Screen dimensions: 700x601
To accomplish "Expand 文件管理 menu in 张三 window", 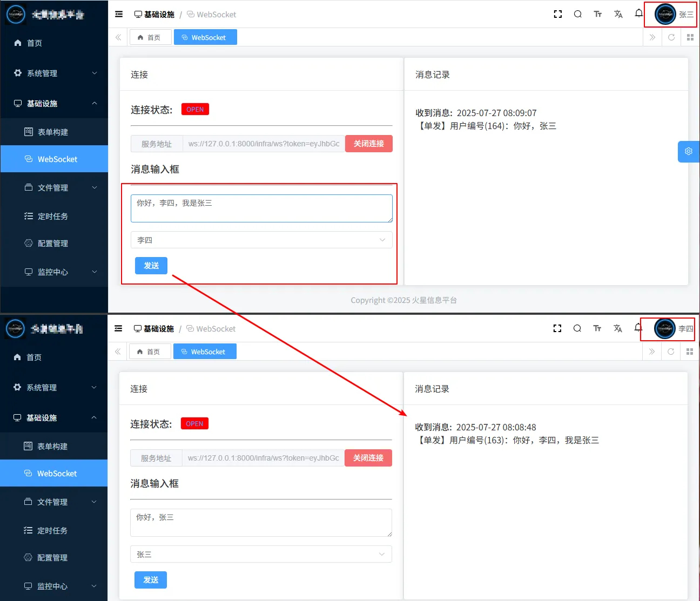I will [54, 187].
